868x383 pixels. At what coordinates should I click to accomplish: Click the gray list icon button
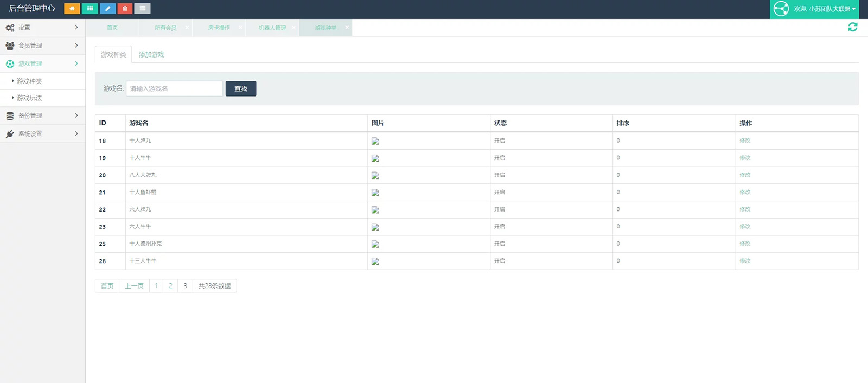click(142, 9)
